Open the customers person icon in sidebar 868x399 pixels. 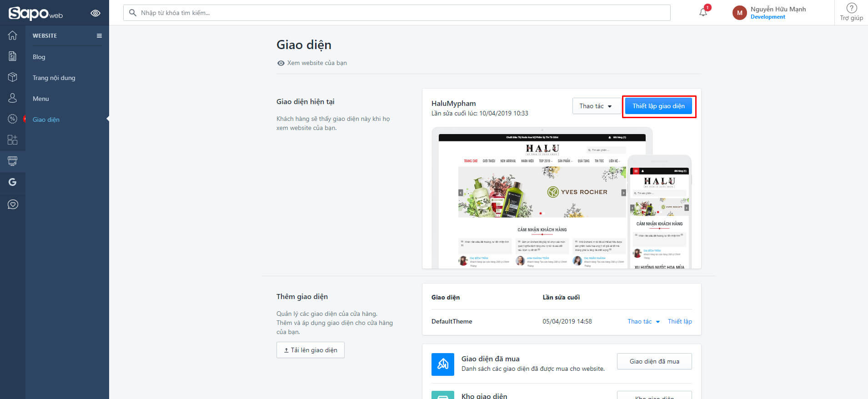click(13, 98)
